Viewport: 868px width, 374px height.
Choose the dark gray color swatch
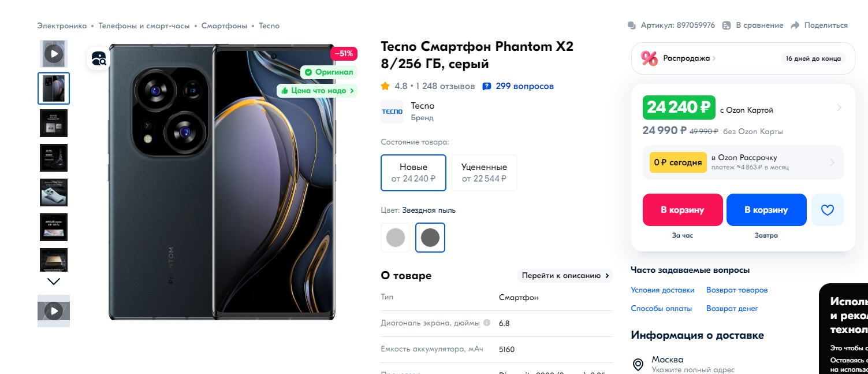[430, 238]
